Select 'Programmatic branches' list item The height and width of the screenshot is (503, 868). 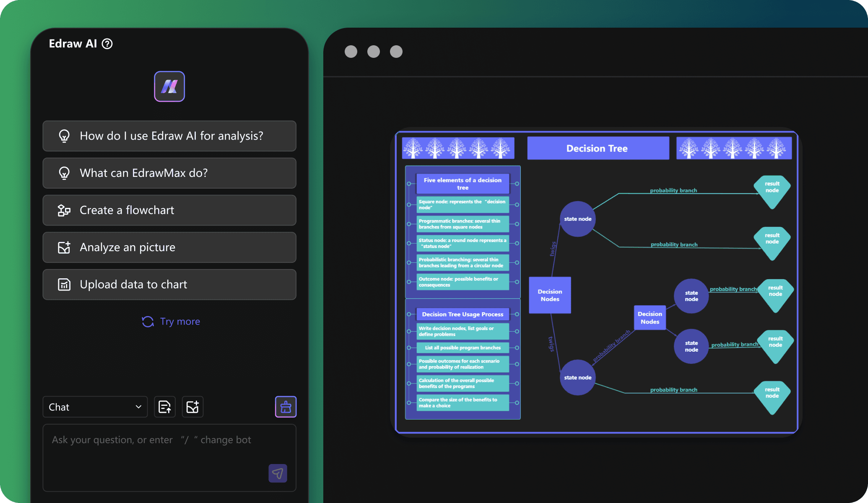pos(463,224)
